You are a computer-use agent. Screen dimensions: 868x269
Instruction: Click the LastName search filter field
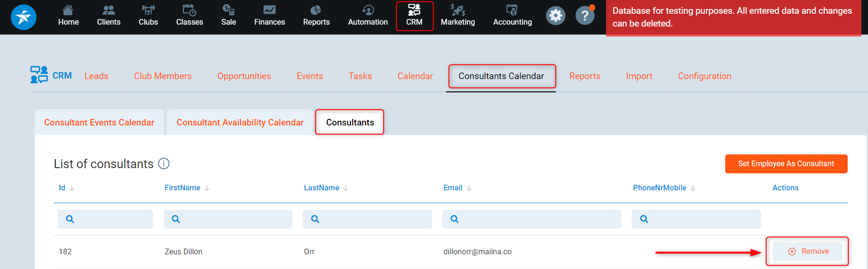367,219
